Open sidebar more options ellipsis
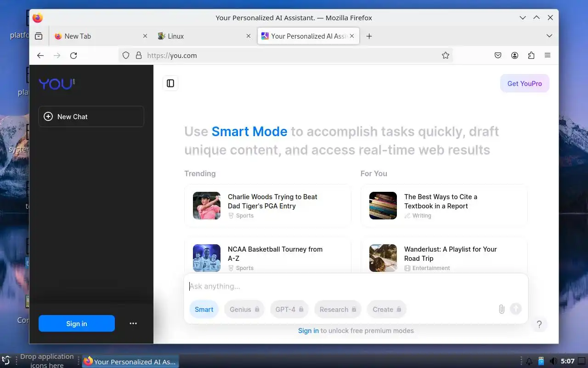The height and width of the screenshot is (368, 588). click(x=133, y=323)
